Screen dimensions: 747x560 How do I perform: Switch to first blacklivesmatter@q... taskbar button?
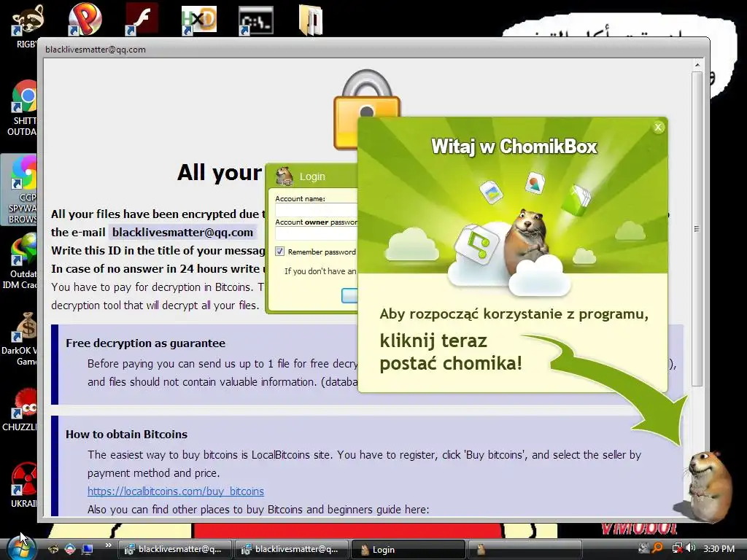point(174,549)
